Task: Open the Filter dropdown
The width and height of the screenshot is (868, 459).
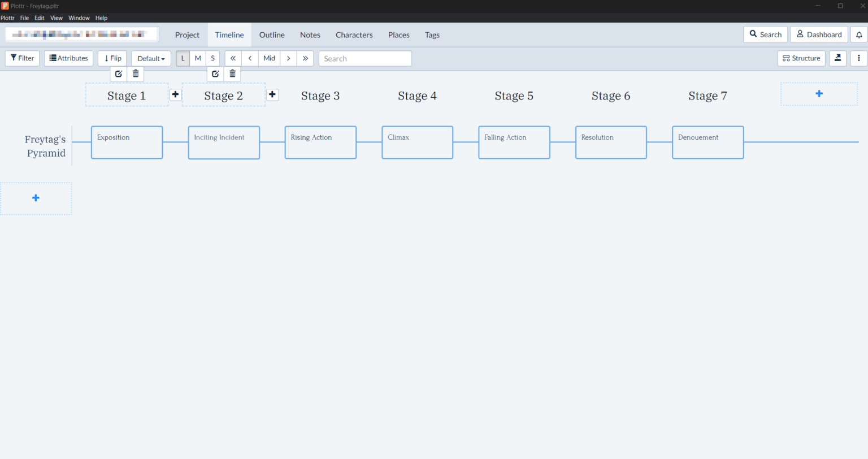Action: [22, 58]
